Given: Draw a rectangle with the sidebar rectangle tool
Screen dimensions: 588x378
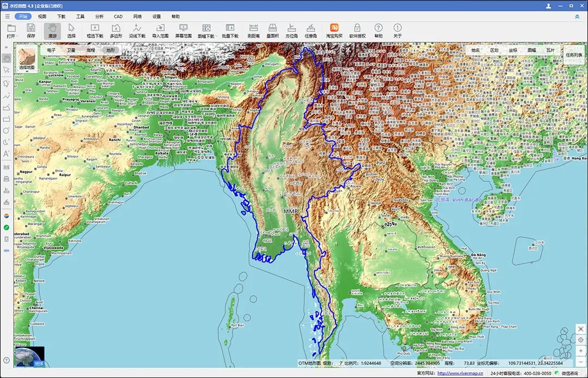Looking at the screenshot, I should tap(7, 119).
